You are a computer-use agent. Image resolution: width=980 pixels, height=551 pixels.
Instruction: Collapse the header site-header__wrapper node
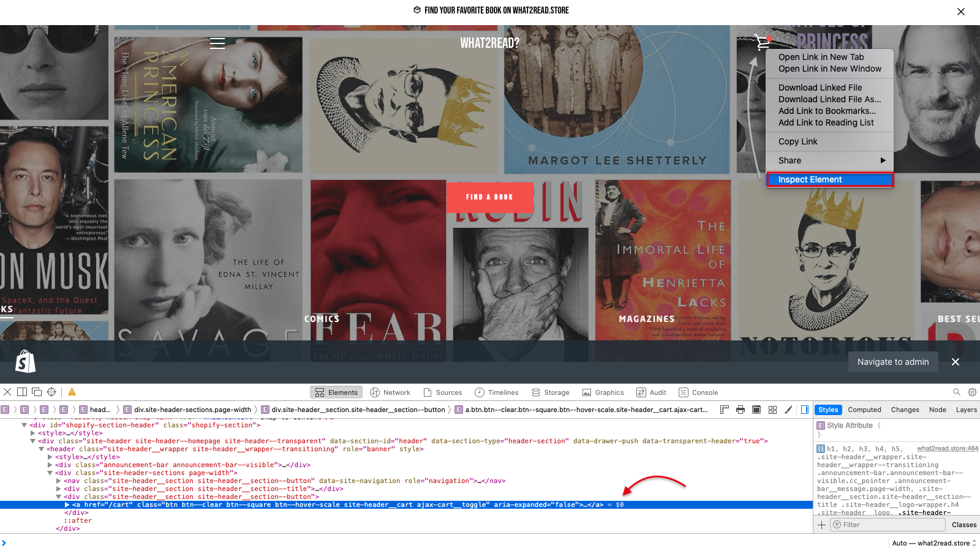pyautogui.click(x=42, y=449)
